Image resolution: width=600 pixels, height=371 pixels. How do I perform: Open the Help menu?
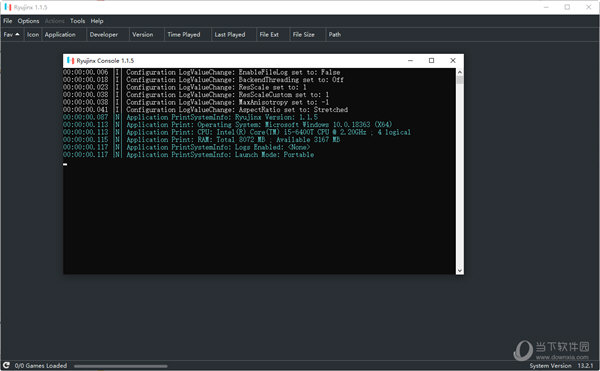[x=97, y=21]
